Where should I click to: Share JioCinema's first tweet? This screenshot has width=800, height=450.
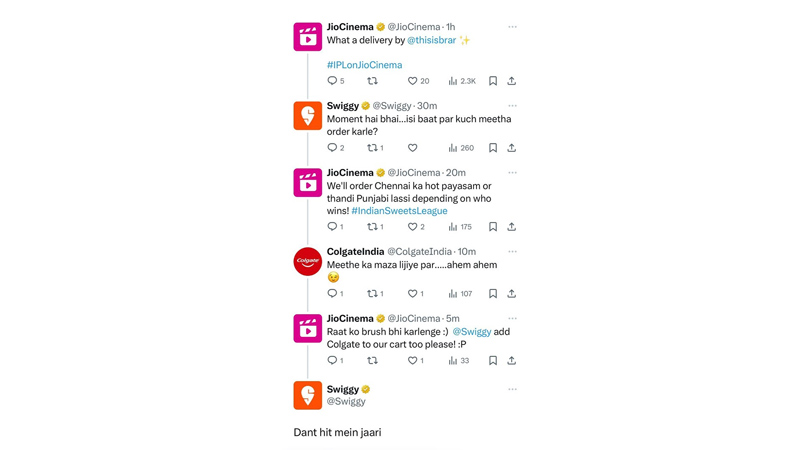511,81
